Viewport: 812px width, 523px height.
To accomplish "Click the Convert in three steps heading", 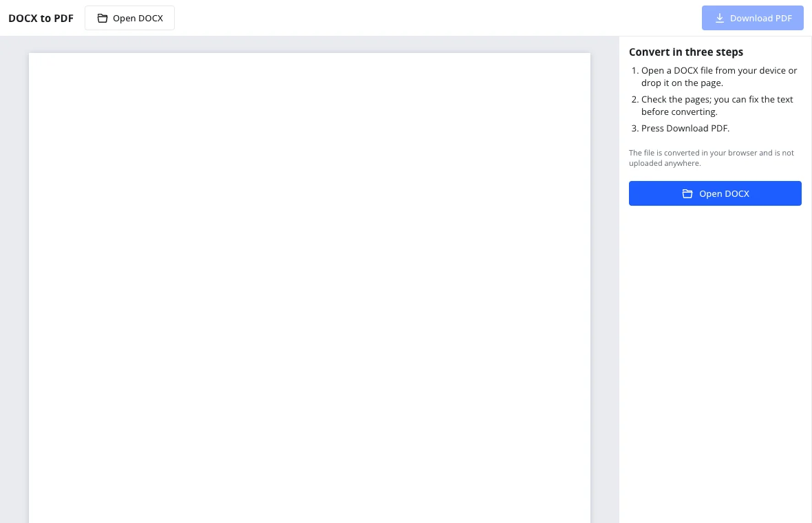I will 685,52.
